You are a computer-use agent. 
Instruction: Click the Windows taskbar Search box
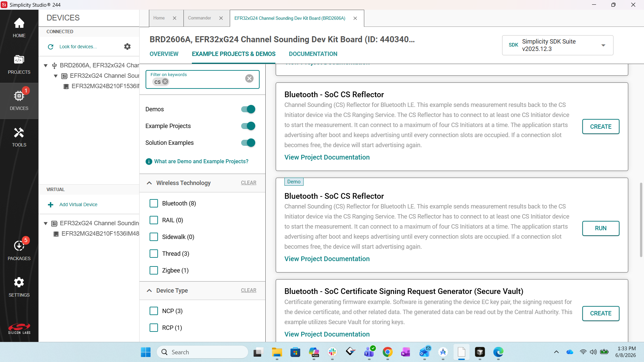[x=202, y=352]
